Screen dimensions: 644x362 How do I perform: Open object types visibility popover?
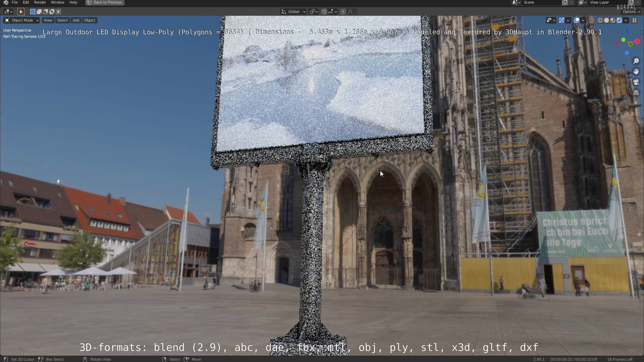[x=551, y=20]
